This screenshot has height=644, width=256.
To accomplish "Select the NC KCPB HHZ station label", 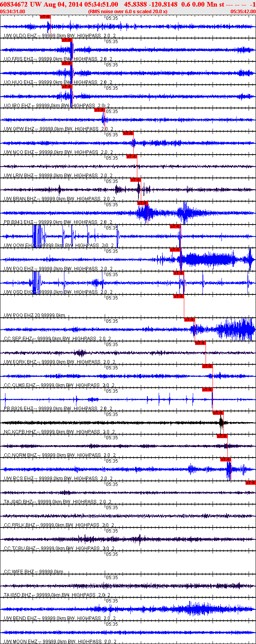I will [x=60, y=432].
